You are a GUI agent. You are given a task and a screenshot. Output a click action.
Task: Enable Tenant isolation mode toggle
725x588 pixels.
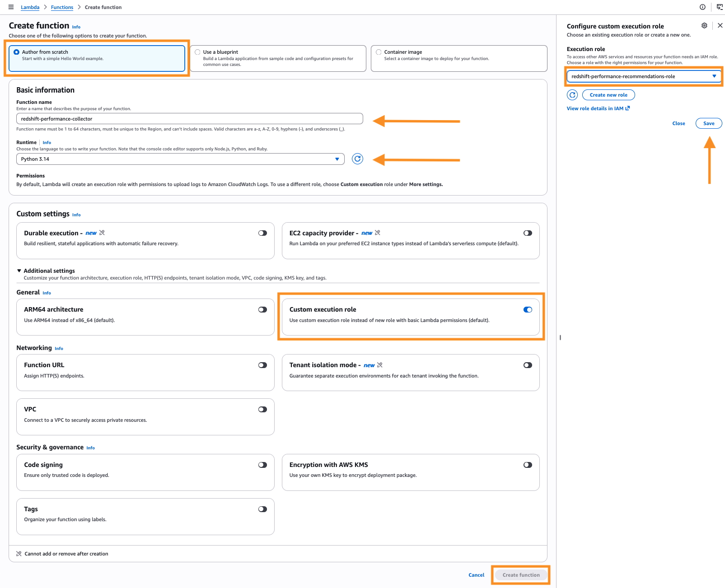[x=528, y=365]
